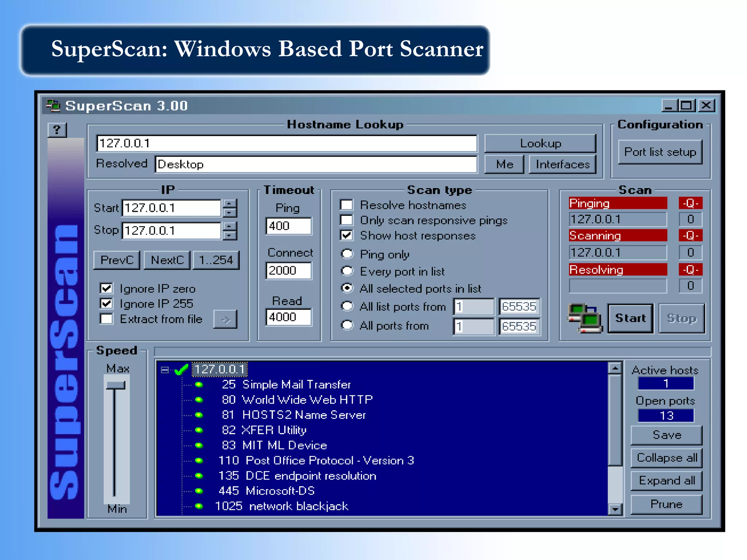Click the question mark help icon

57,130
